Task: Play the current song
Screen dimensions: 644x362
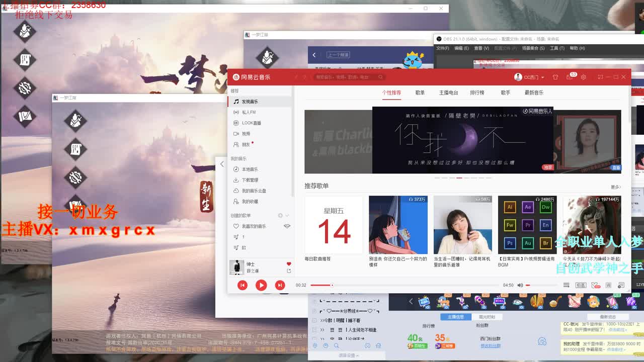Action: (x=261, y=285)
